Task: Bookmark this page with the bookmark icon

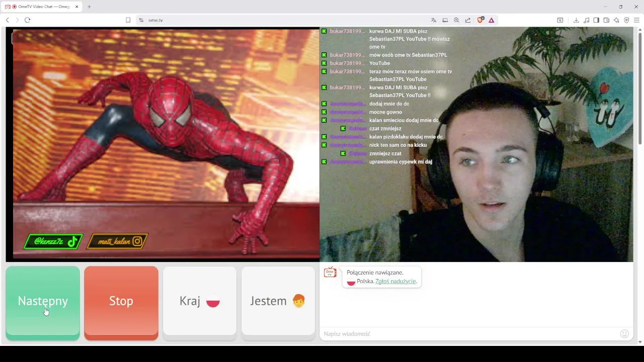Action: pos(128,20)
